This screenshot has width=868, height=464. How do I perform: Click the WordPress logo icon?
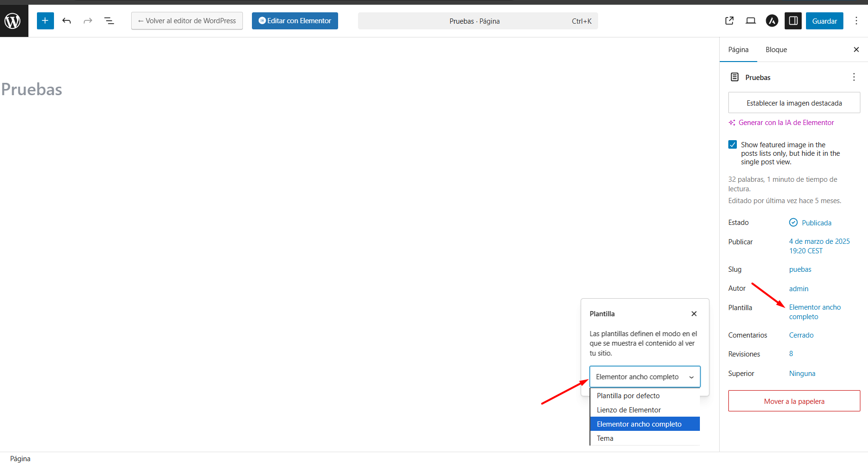pos(13,21)
